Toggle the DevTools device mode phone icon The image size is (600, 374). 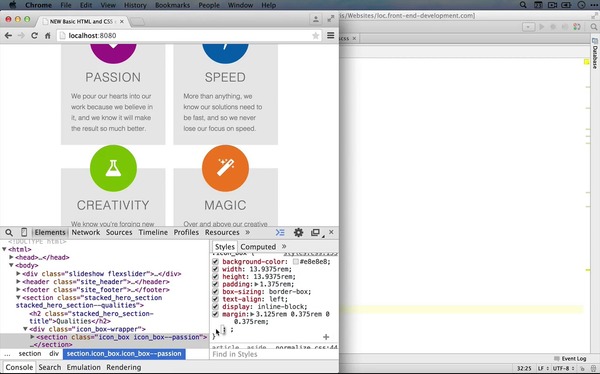pos(24,232)
